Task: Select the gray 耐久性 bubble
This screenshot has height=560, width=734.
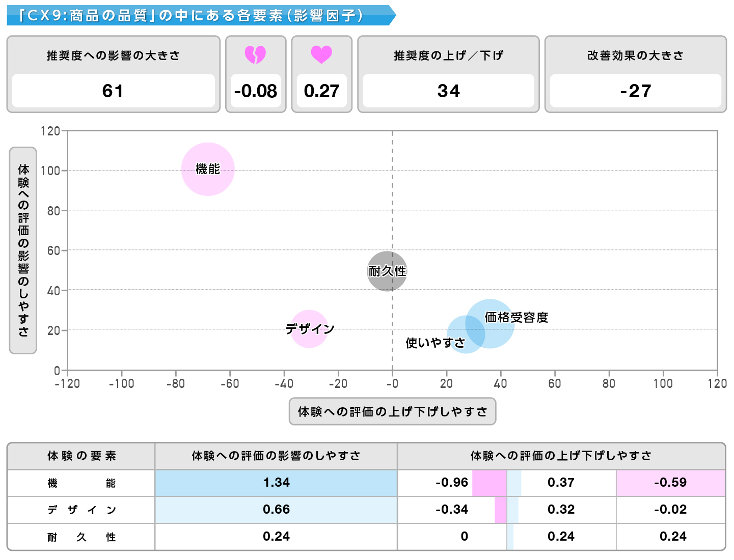Action: 387,271
